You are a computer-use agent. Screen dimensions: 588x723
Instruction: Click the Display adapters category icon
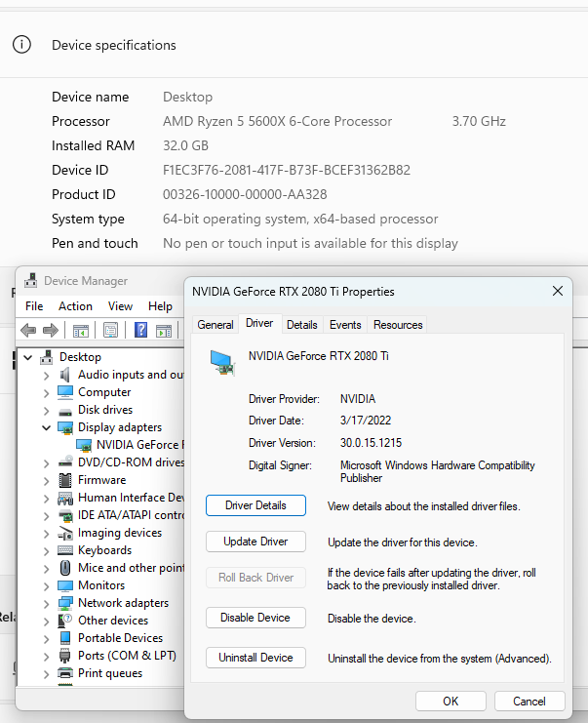[x=65, y=428]
